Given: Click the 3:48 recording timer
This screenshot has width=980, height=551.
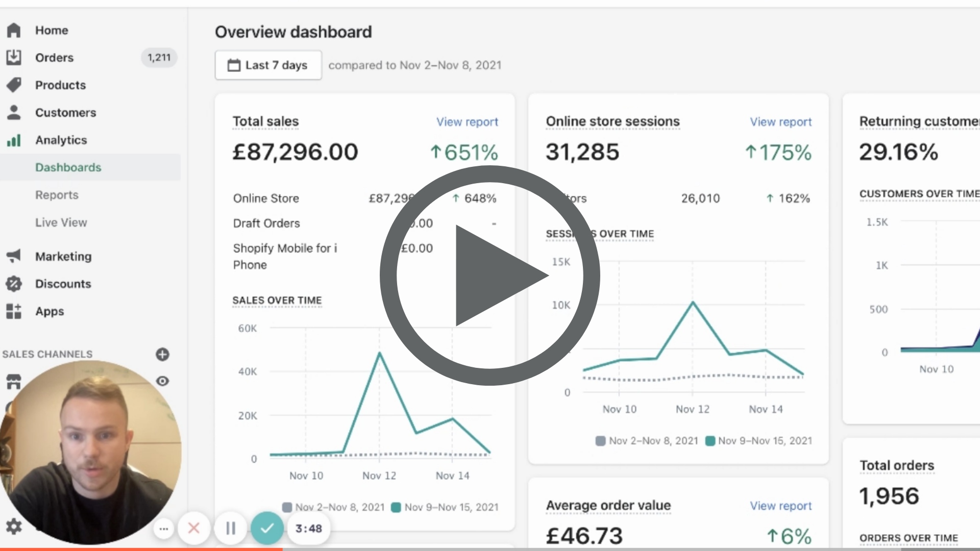Looking at the screenshot, I should tap(309, 529).
